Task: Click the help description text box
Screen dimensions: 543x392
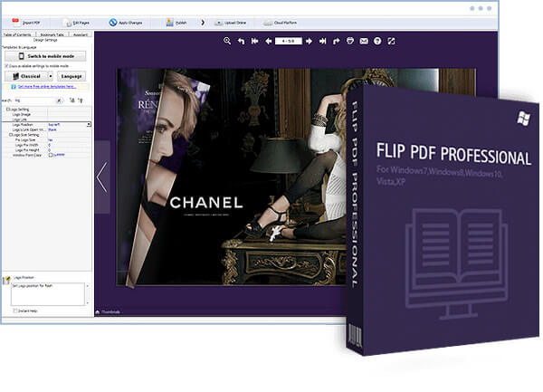Action: (x=48, y=294)
